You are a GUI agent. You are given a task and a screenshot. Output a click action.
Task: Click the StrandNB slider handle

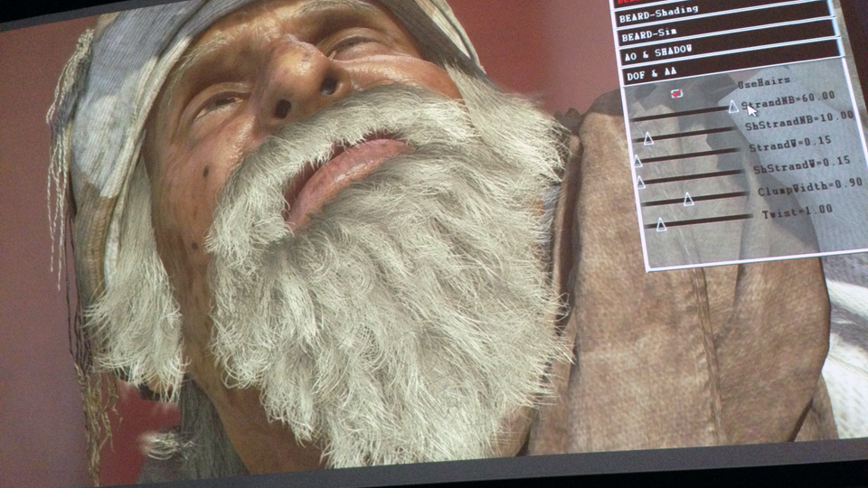[x=733, y=106]
